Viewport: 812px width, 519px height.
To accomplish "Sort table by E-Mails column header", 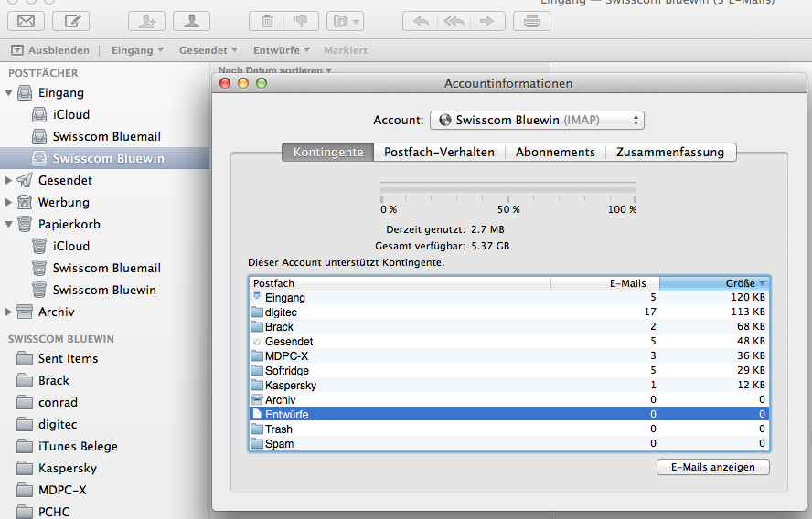I will [605, 283].
